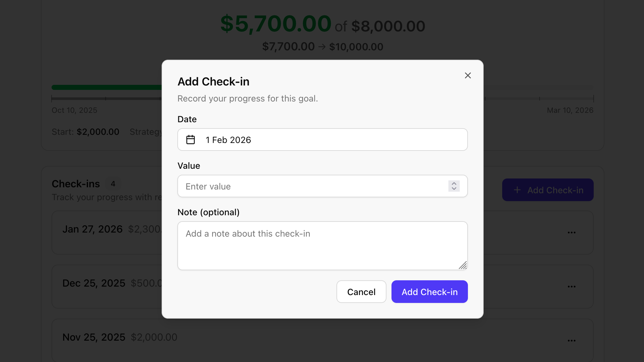Click the background Add Check-in button
Viewport: 644px width, 362px height.
(x=548, y=190)
